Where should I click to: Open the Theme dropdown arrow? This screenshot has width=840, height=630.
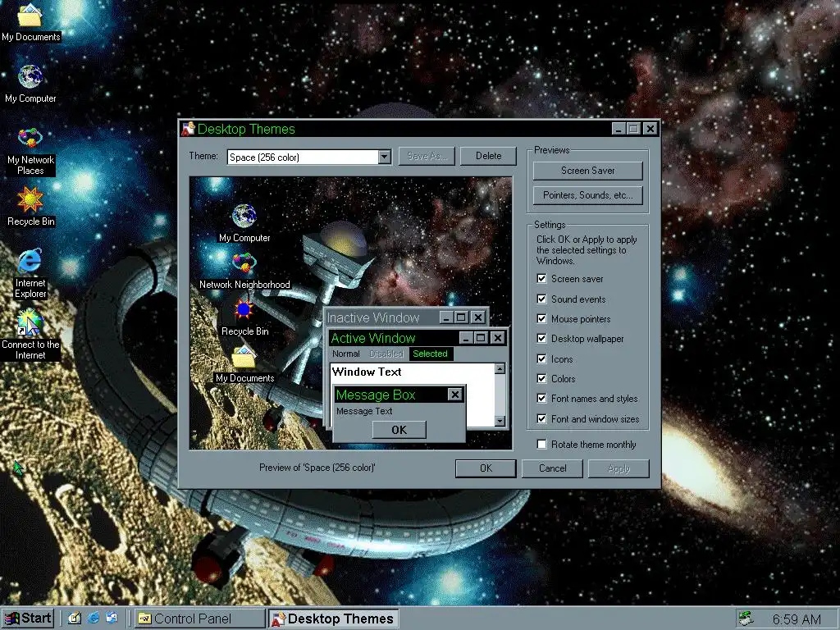coord(384,157)
